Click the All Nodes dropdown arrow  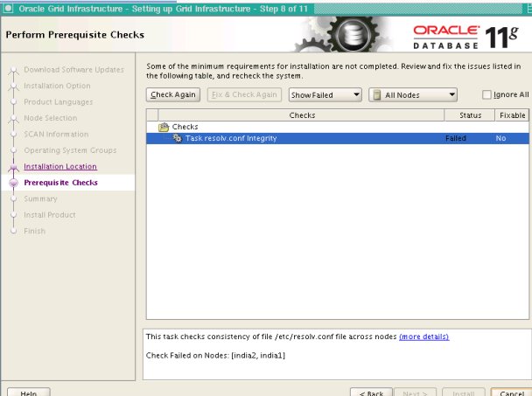tap(451, 94)
